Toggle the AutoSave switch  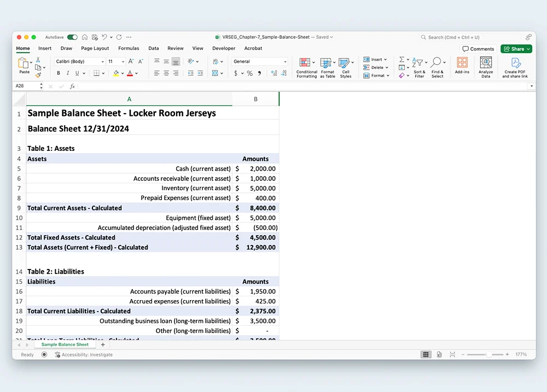72,37
